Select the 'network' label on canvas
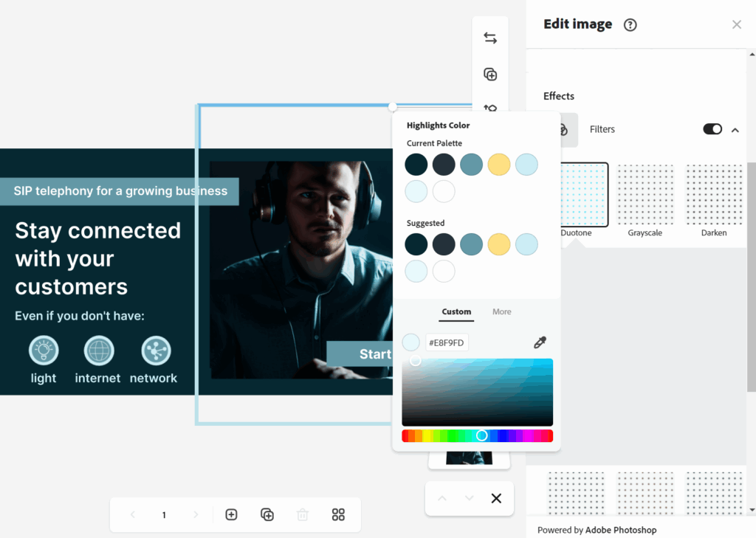The height and width of the screenshot is (538, 756). (154, 379)
